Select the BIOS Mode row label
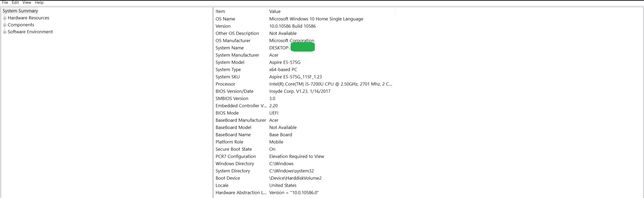Screen dimensions: 644x198 [x=227, y=113]
